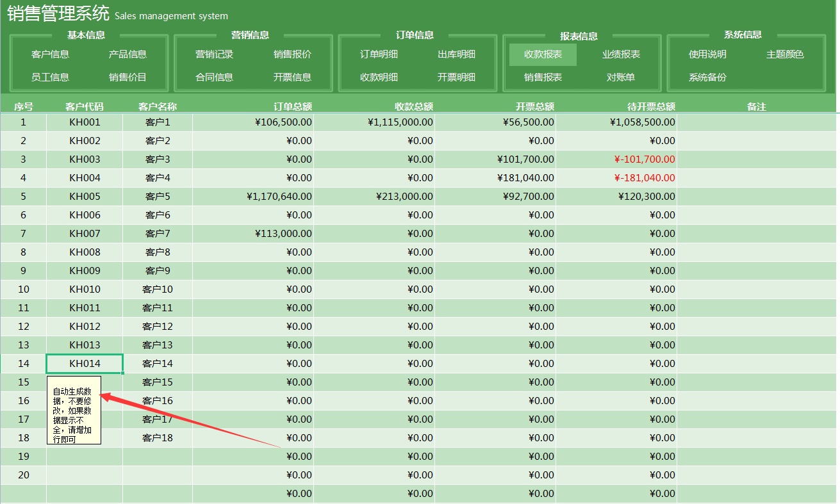
Task: Open 员工信息 page
Action: [x=50, y=79]
